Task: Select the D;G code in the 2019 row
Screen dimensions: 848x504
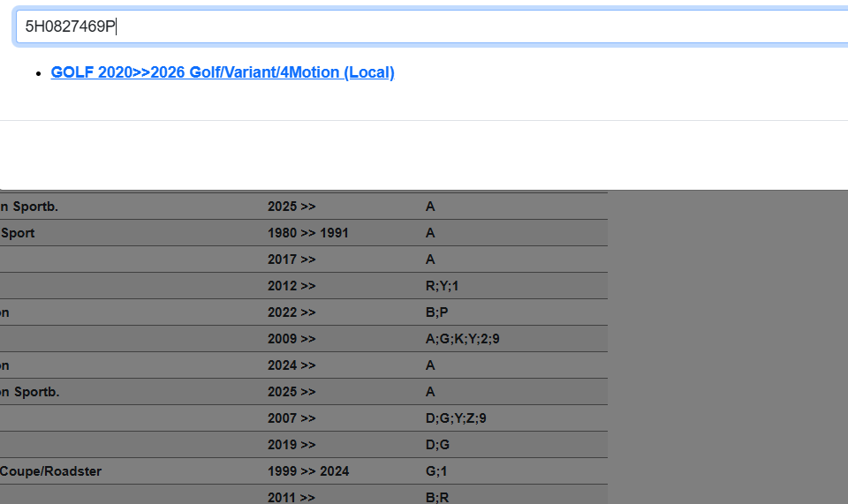Action: [437, 445]
